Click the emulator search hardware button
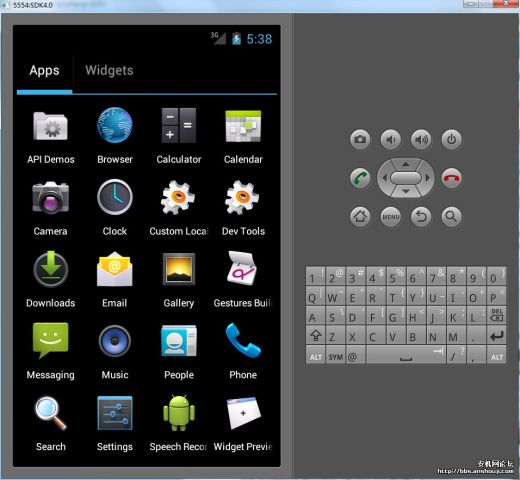Viewport: 520px width, 480px height. click(452, 217)
